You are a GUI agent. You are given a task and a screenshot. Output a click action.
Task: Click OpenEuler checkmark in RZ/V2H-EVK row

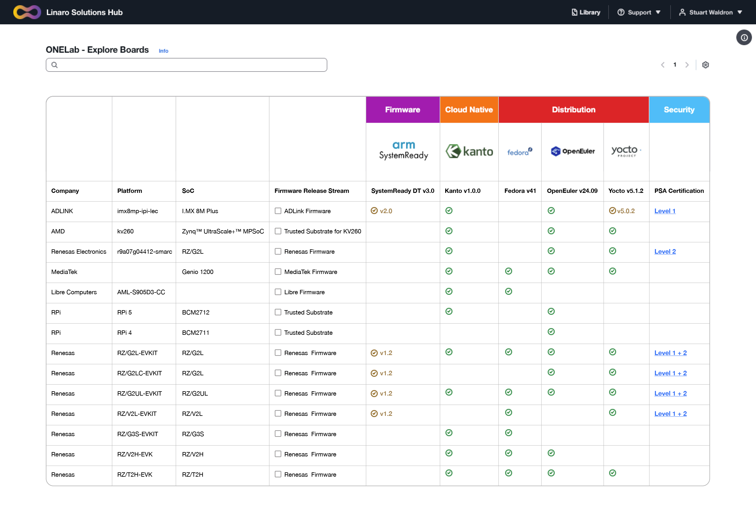551,453
